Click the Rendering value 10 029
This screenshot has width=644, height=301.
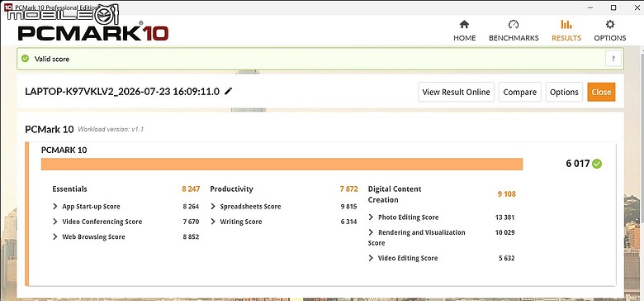click(x=504, y=232)
